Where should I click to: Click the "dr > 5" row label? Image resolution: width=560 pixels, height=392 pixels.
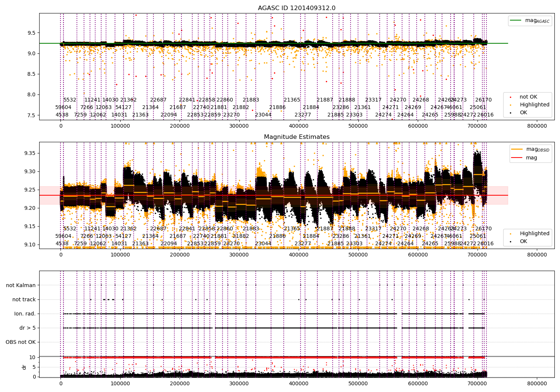tap(28, 328)
